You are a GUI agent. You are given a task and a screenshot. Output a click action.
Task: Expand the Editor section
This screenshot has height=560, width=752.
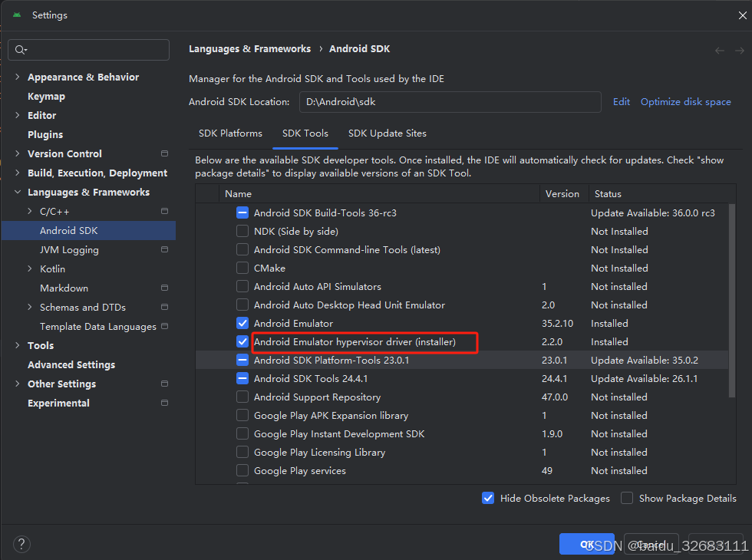click(x=17, y=115)
